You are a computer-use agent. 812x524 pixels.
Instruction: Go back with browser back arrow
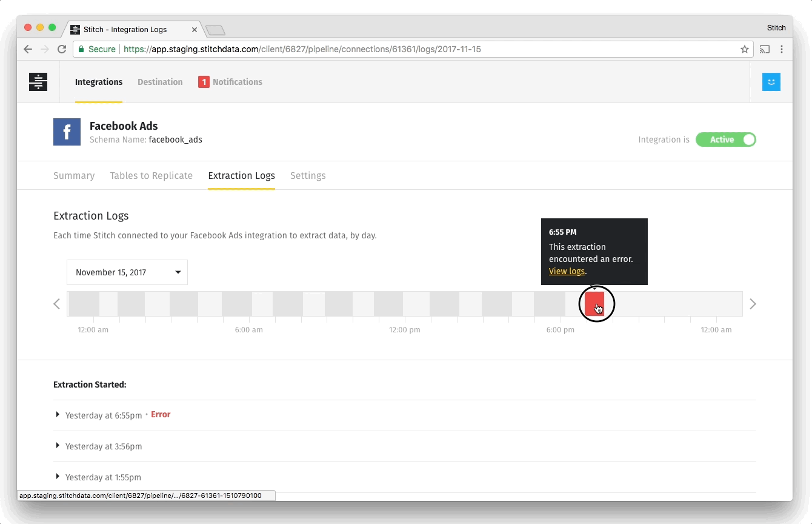(x=28, y=49)
